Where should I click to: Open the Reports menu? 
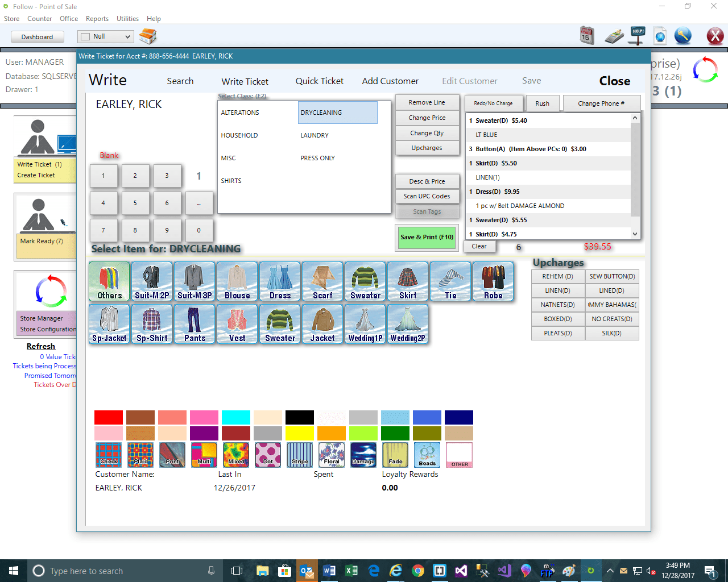coord(97,18)
